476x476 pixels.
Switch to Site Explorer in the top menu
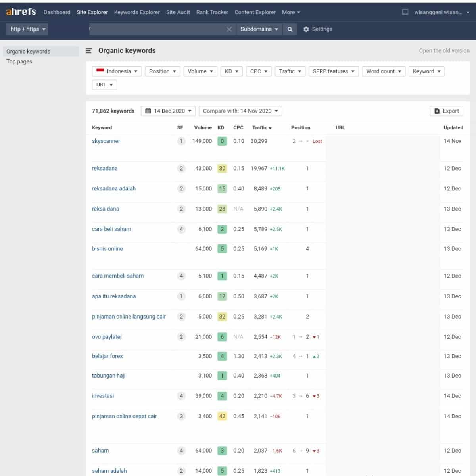[92, 12]
